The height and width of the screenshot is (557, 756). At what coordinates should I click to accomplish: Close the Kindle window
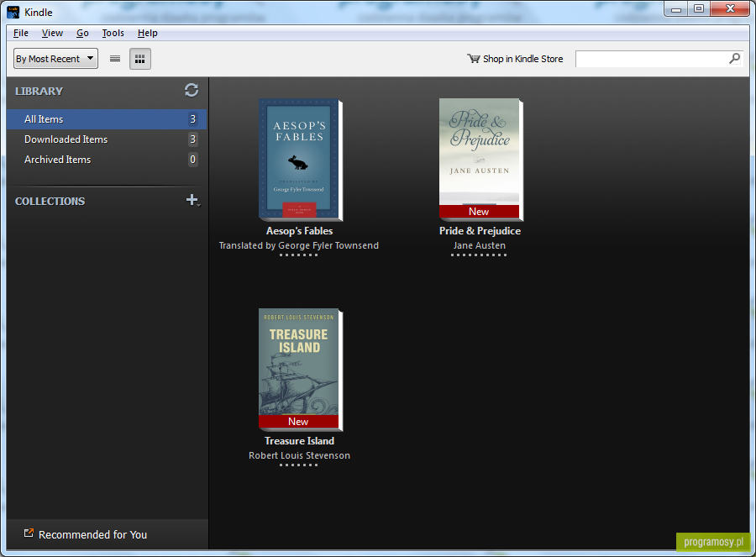(730, 9)
